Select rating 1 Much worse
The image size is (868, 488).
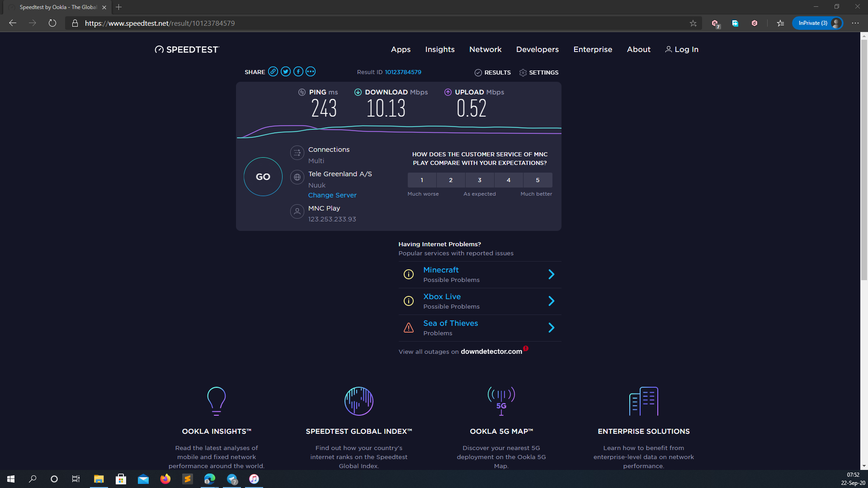click(x=422, y=180)
